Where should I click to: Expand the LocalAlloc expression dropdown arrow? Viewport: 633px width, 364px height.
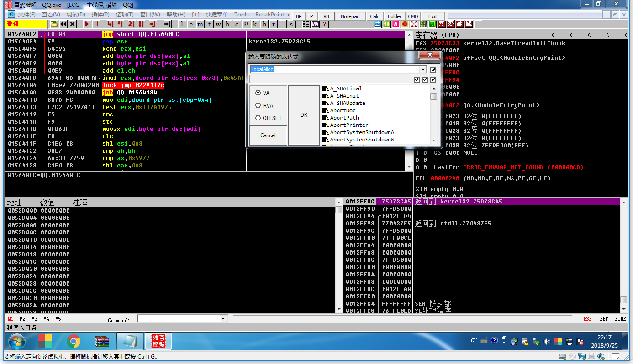pyautogui.click(x=423, y=70)
